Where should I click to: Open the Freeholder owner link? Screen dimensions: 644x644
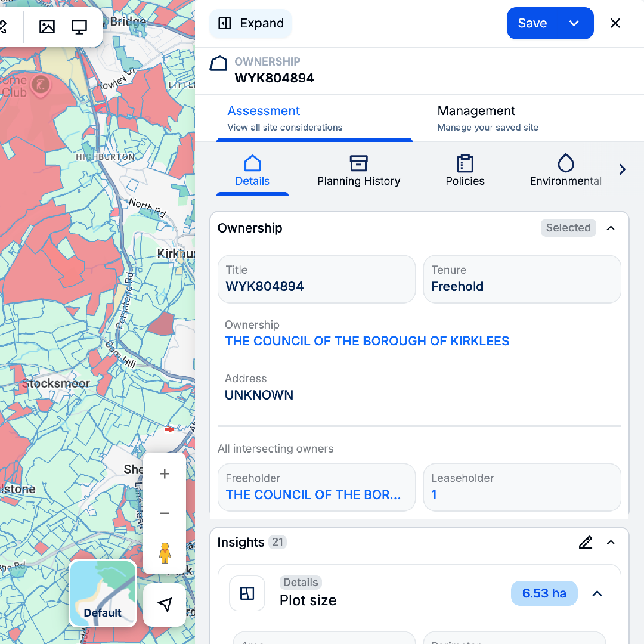(x=313, y=494)
